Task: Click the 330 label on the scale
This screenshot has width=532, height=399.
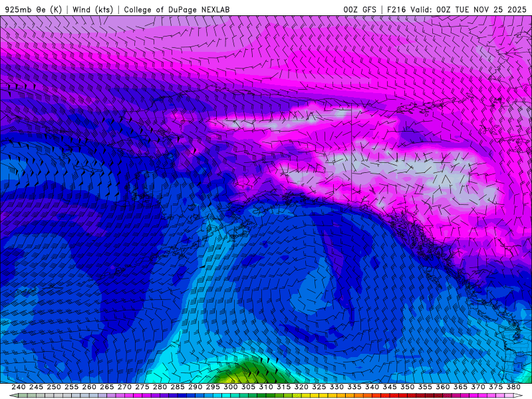Action: click(336, 387)
